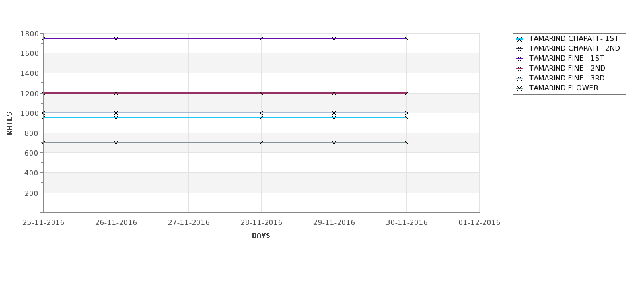Click the TAMARIND FINE - 1ST legend marker

pos(520,59)
